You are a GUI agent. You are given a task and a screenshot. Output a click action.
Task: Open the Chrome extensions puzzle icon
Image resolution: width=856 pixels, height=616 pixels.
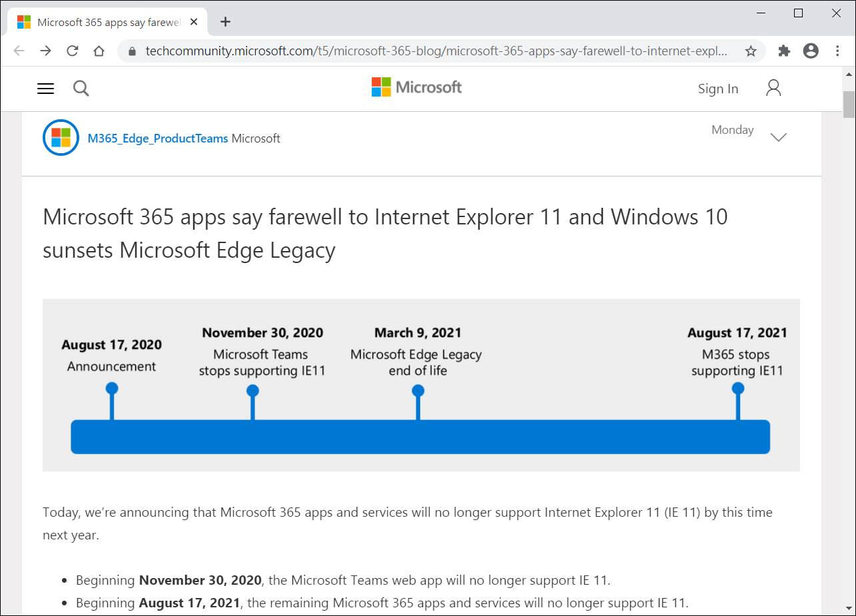click(784, 51)
